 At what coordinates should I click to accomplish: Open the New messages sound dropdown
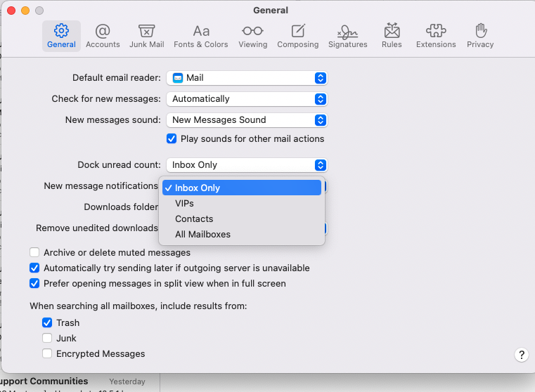click(247, 120)
